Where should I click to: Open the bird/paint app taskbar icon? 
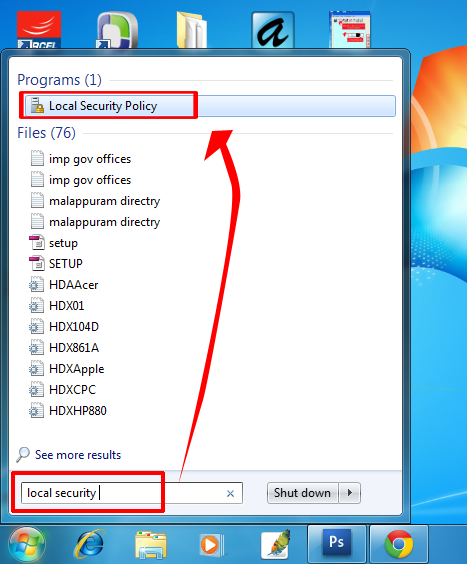pos(276,544)
